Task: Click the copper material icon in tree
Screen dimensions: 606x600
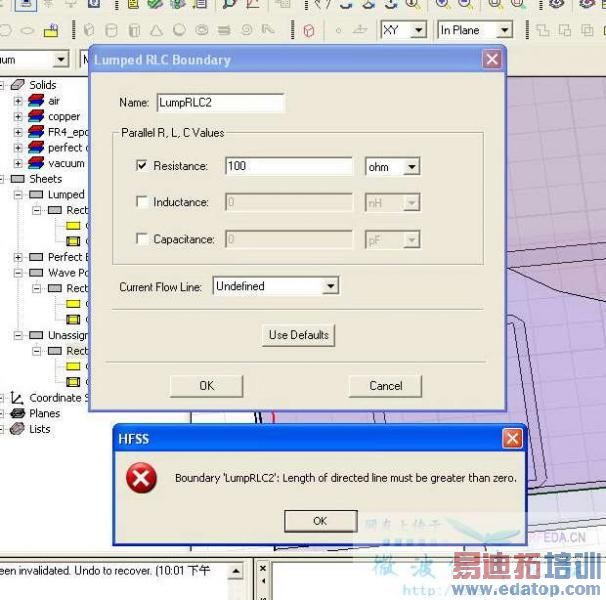Action: pyautogui.click(x=36, y=116)
